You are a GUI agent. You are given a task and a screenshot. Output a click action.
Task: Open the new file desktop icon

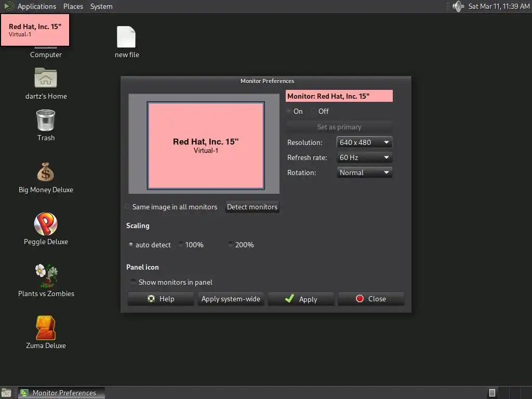126,37
